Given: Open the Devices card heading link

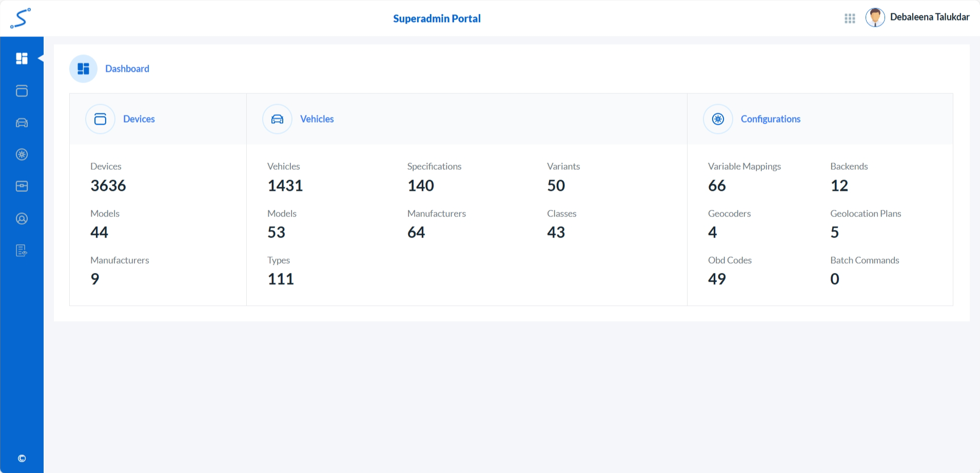Looking at the screenshot, I should coord(139,119).
